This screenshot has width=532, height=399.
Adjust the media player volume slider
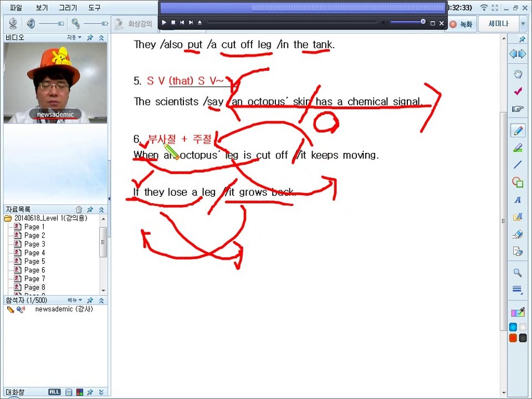[407, 22]
